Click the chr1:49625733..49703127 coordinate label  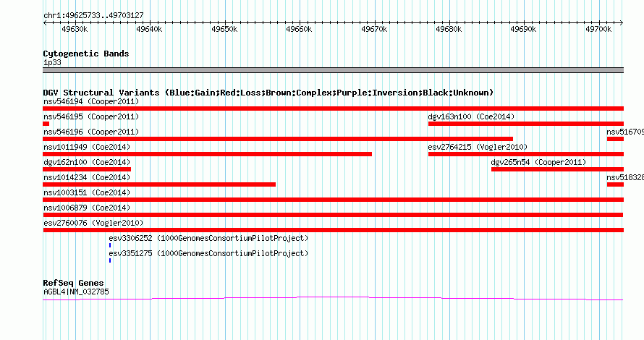(93, 16)
